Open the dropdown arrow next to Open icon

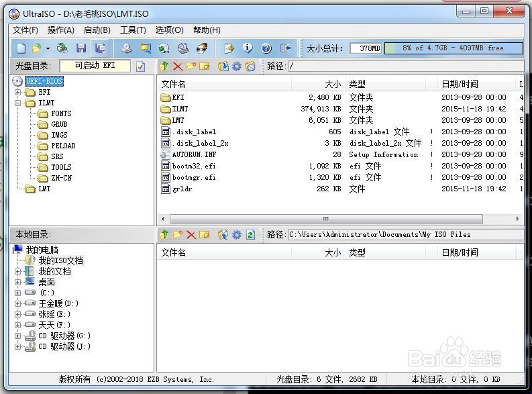pyautogui.click(x=48, y=48)
